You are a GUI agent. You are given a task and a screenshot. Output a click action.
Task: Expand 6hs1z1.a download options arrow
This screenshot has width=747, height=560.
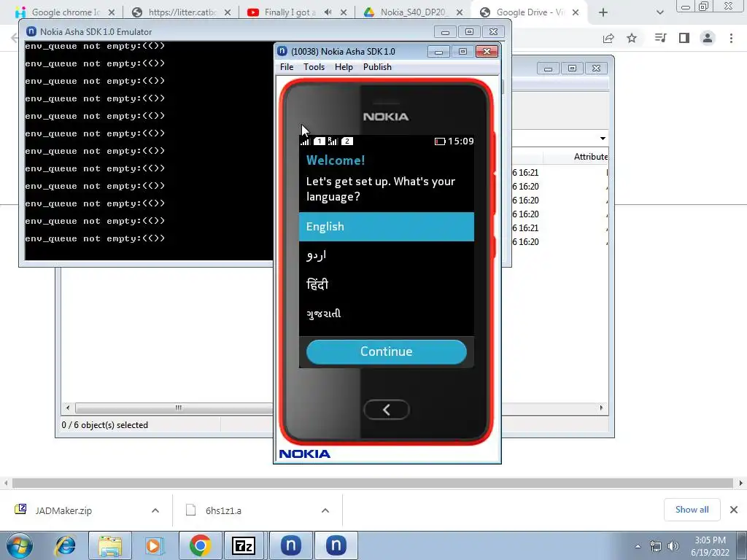click(325, 510)
